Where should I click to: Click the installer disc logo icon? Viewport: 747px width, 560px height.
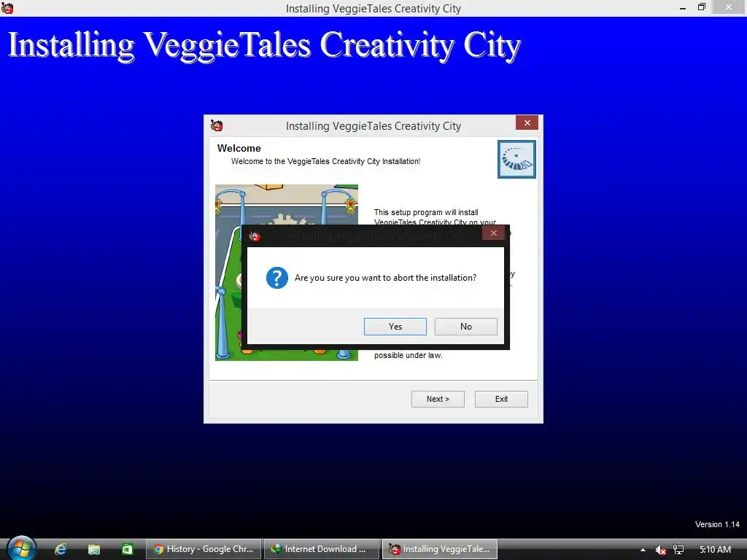click(x=516, y=159)
